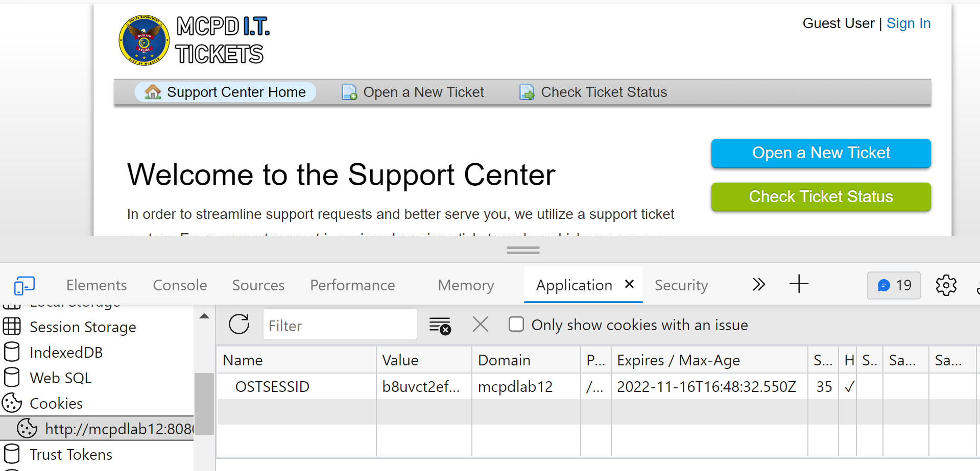Screen dimensions: 980x471
Task: Click the clear all cookies icon
Action: pyautogui.click(x=440, y=325)
